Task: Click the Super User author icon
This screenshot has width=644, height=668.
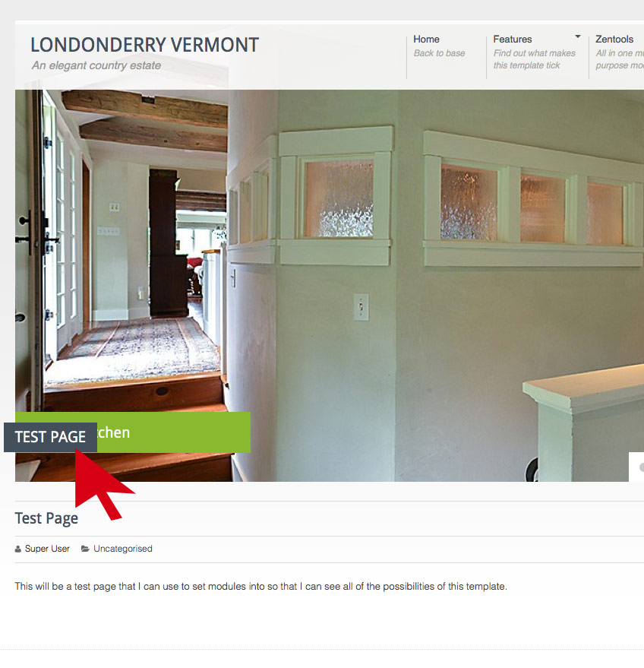Action: click(x=18, y=549)
